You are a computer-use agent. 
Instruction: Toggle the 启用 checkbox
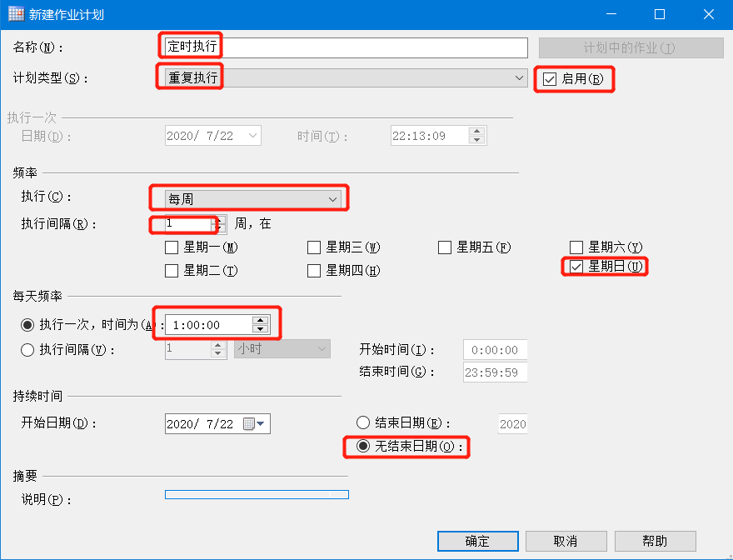coord(550,79)
